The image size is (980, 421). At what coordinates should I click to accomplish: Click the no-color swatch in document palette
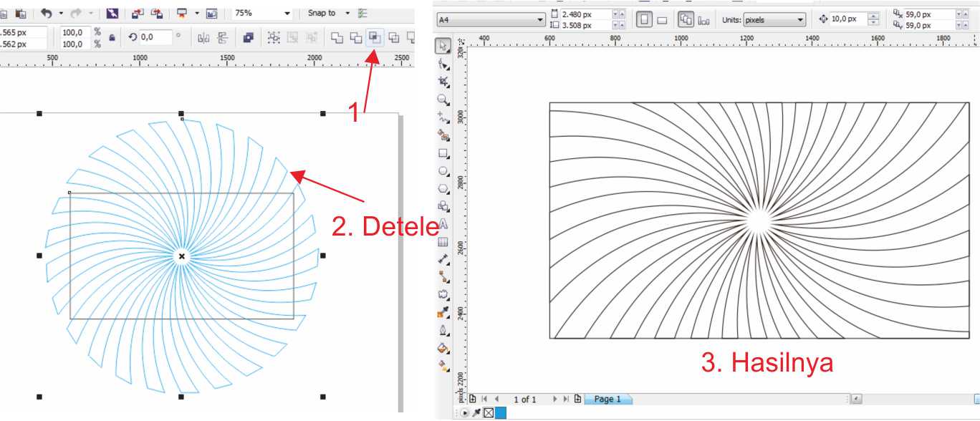pos(489,412)
